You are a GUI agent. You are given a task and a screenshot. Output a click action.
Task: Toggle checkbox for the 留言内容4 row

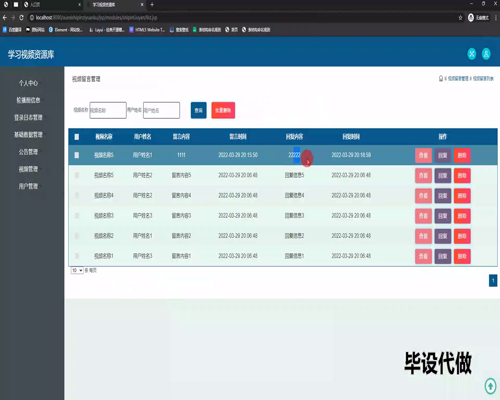77,195
